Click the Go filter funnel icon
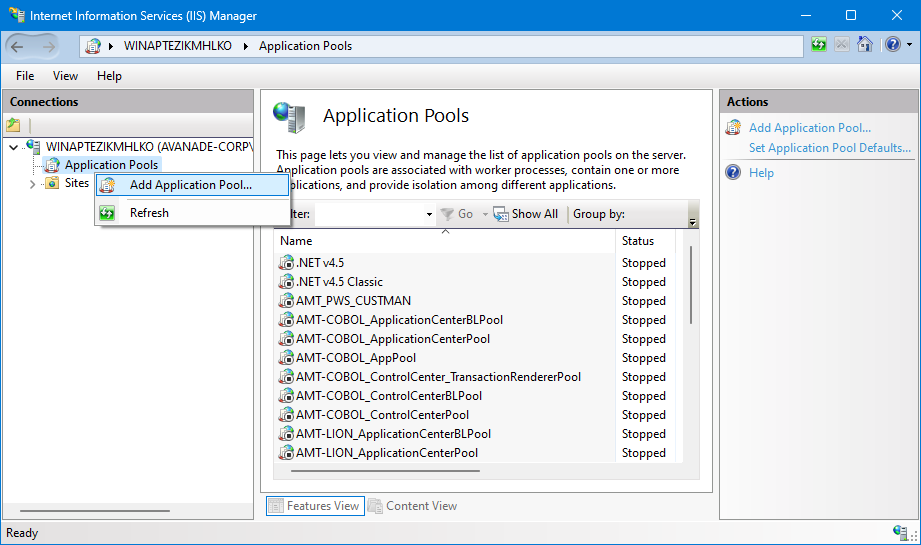Viewport: 921px width, 545px height. tap(447, 214)
